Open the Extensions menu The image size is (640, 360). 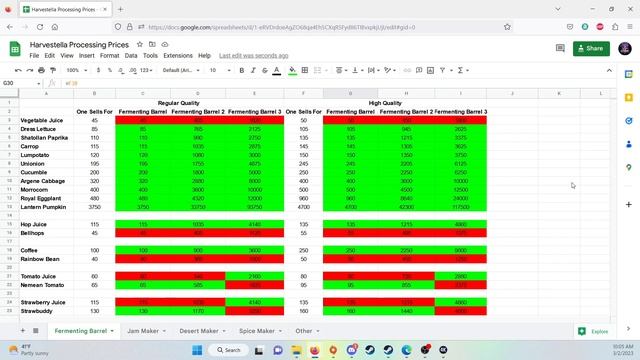click(x=178, y=56)
